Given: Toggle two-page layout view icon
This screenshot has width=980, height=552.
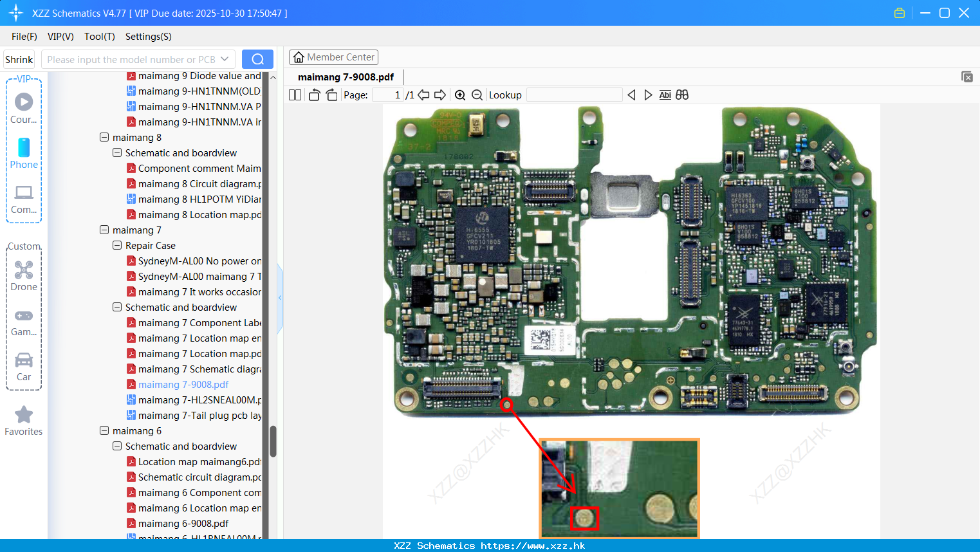Looking at the screenshot, I should pyautogui.click(x=295, y=95).
